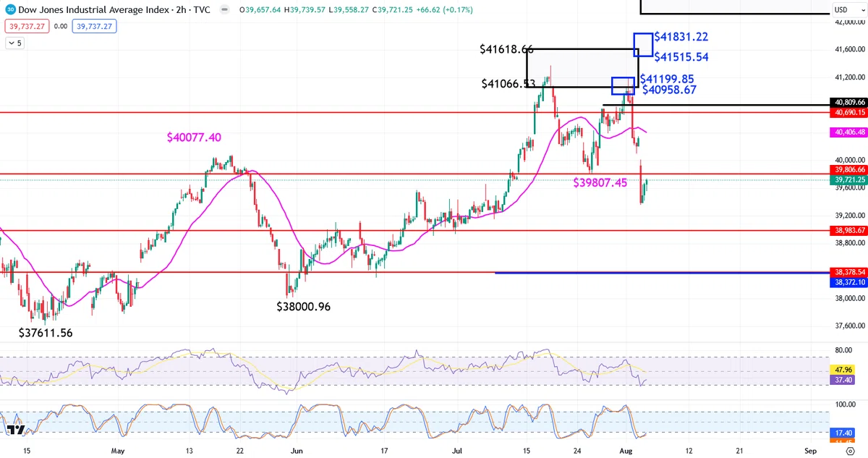The width and height of the screenshot is (868, 458).
Task: Select the red 40,690.15 price axis label
Action: [849, 112]
